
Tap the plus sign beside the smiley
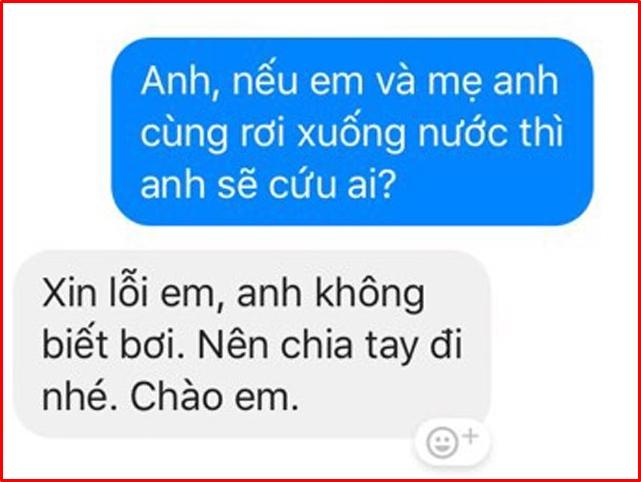click(470, 436)
